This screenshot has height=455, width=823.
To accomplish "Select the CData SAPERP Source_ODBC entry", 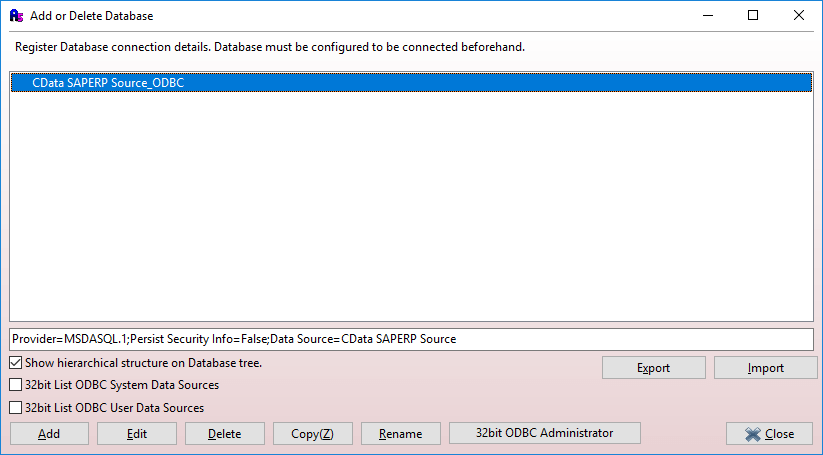I will pos(108,84).
